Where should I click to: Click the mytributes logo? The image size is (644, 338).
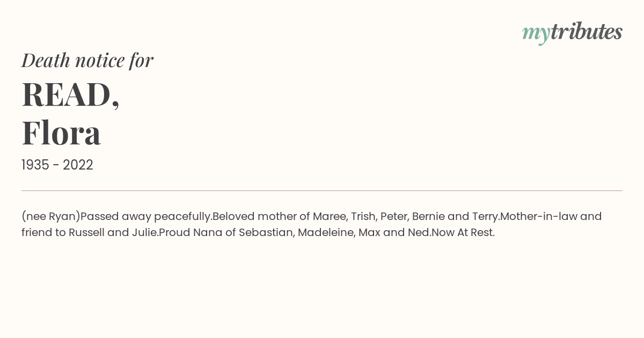coord(572,33)
